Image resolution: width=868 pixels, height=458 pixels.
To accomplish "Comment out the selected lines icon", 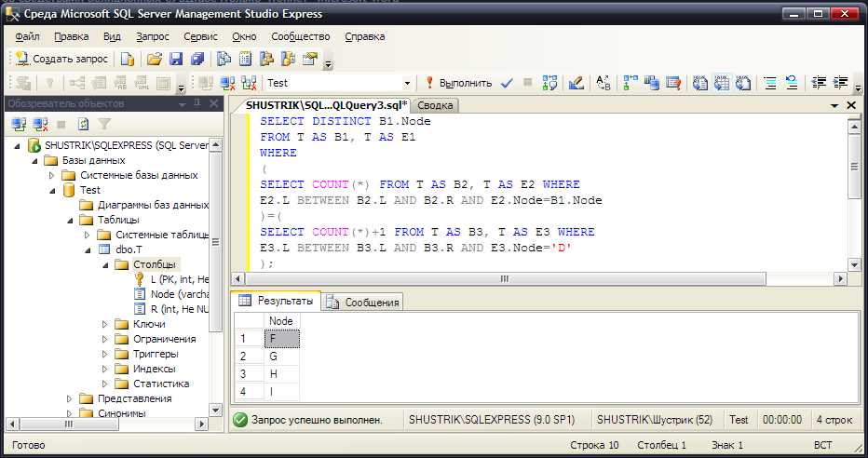I will point(770,83).
